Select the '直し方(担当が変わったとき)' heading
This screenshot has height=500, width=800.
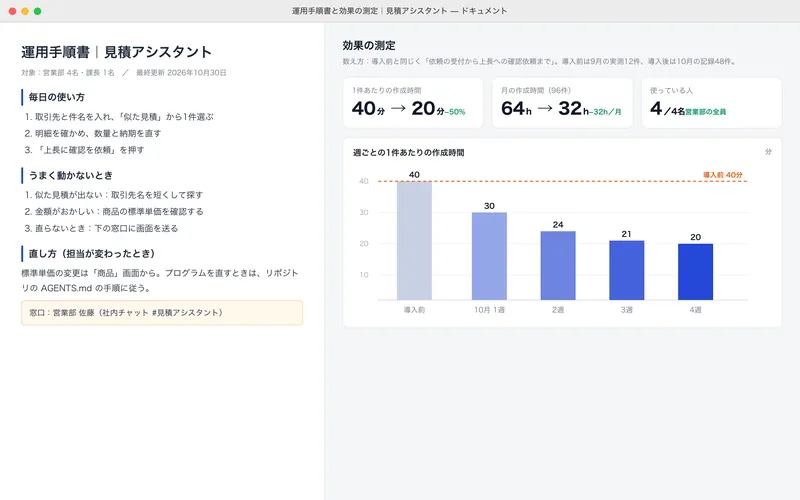[x=92, y=254]
